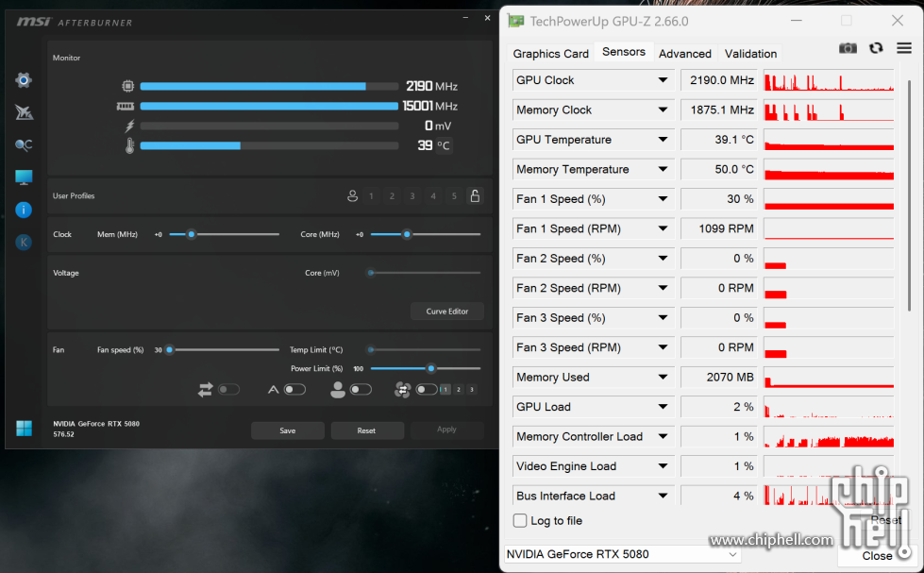The width and height of the screenshot is (924, 573).
Task: Adjust the Mem (MHz) clock slider handle
Action: point(191,235)
